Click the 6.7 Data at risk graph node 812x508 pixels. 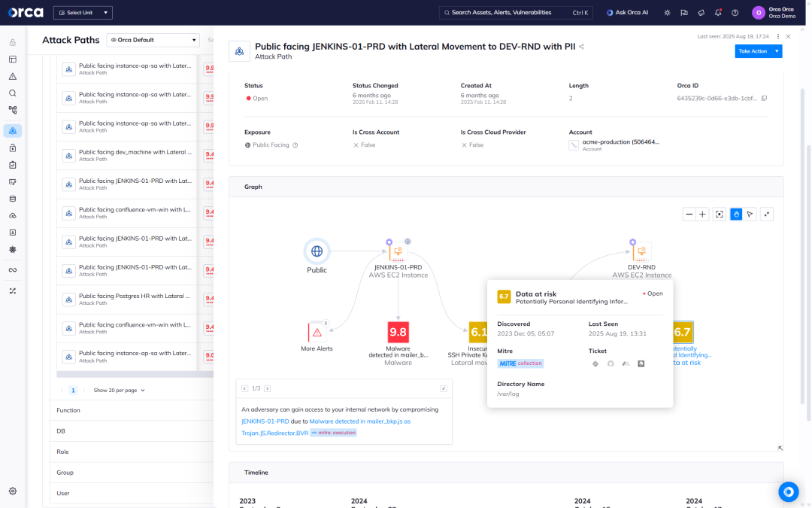click(x=683, y=333)
